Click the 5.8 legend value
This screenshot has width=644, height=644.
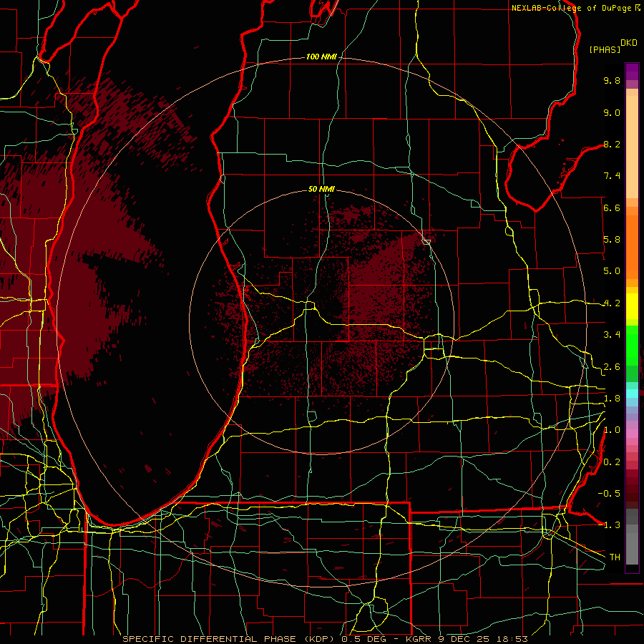(x=612, y=240)
